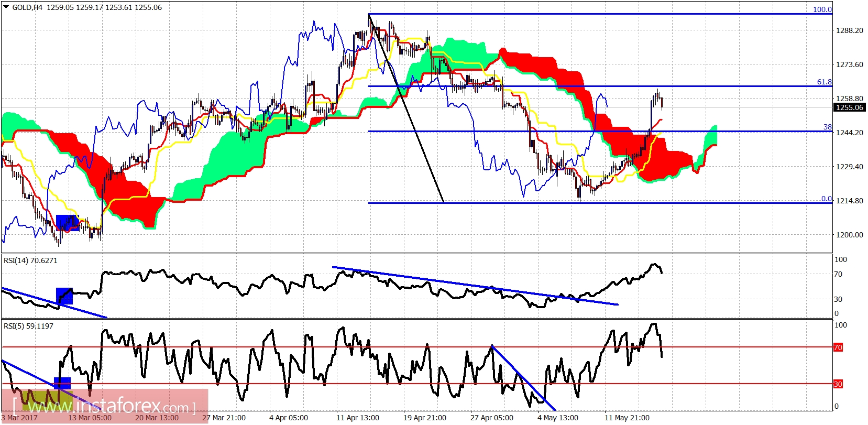Click the triangle arrow beside GOLD,H4
This screenshot has width=868, height=425.
pos(6,7)
